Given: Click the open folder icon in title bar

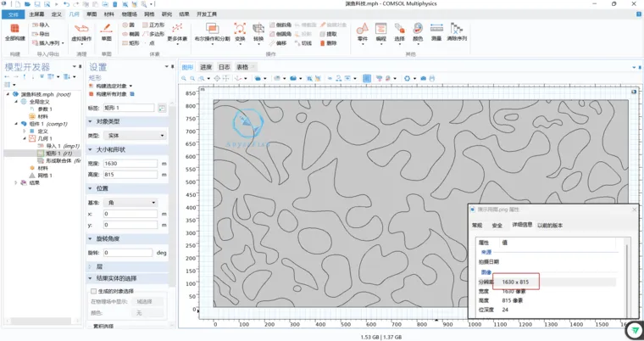Looking at the screenshot, I should click(27, 4).
